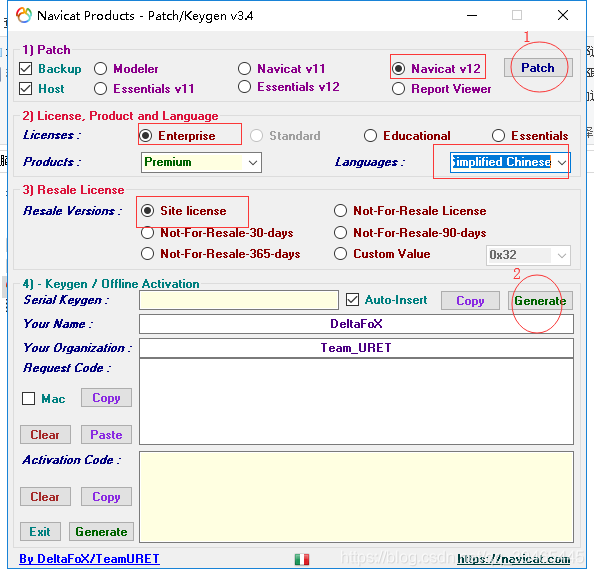594x576 pixels.
Task: Generate the Activation Code
Action: point(101,532)
